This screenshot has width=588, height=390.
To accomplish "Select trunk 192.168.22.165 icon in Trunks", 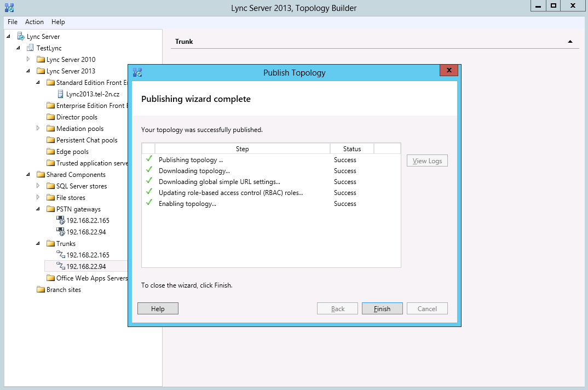I will tap(61, 255).
